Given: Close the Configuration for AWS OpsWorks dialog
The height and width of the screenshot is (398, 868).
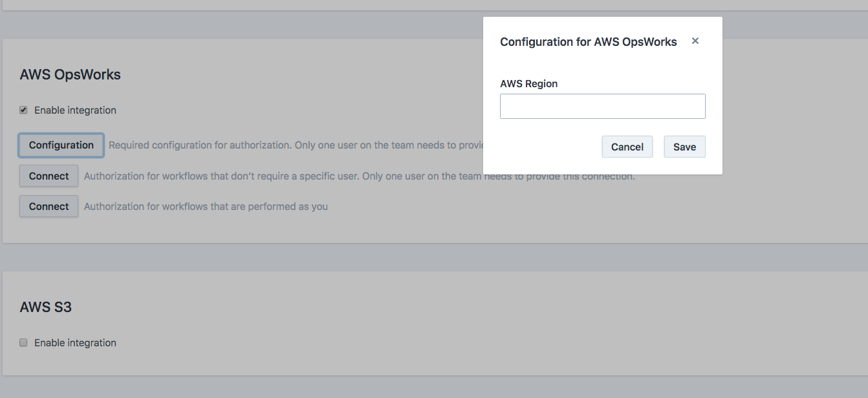Looking at the screenshot, I should click(x=695, y=41).
